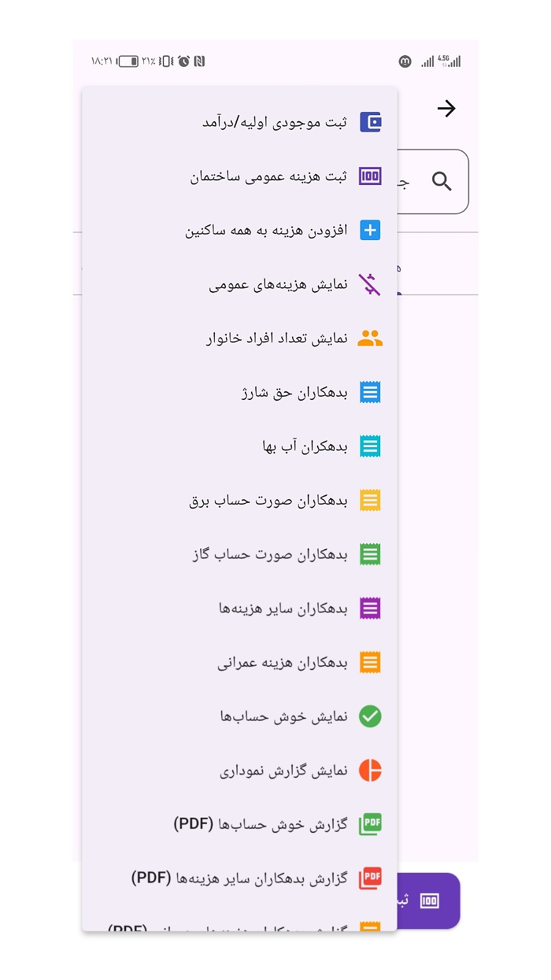The height and width of the screenshot is (980, 551).
Task: Open بدهکاران صورت حساب برق
Action: tap(268, 500)
